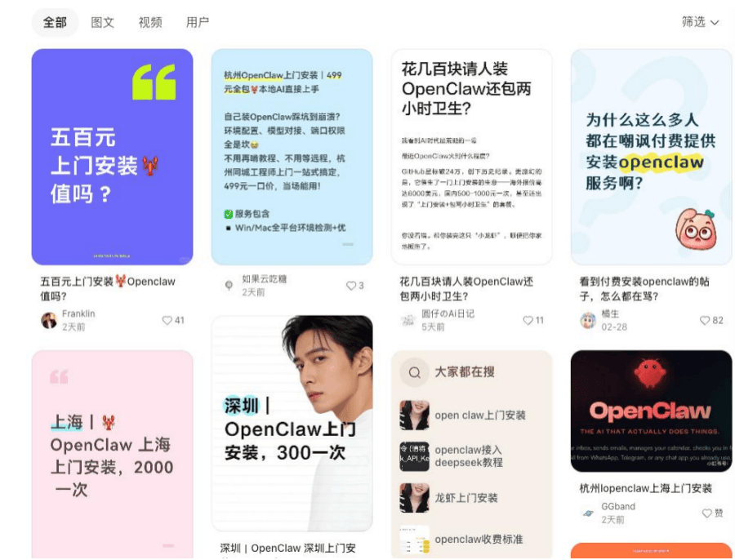Open the pink 上海 OpenClaw 2000一次 card
This screenshot has width=735, height=560.
click(x=112, y=455)
